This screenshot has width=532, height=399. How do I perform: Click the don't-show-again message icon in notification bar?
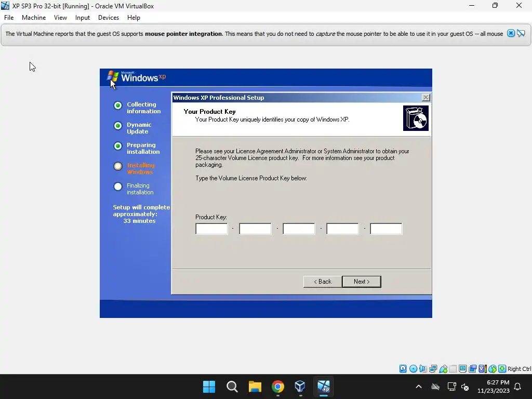click(521, 33)
